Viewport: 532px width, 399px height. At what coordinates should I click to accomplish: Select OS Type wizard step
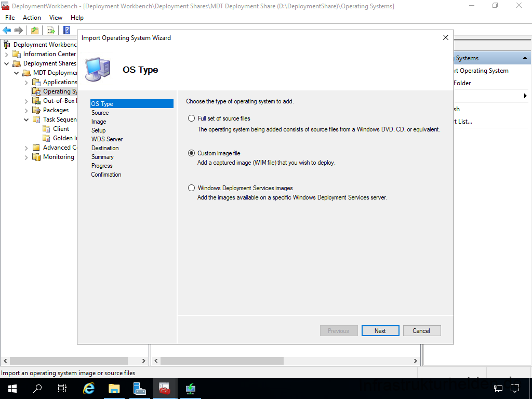click(x=131, y=104)
